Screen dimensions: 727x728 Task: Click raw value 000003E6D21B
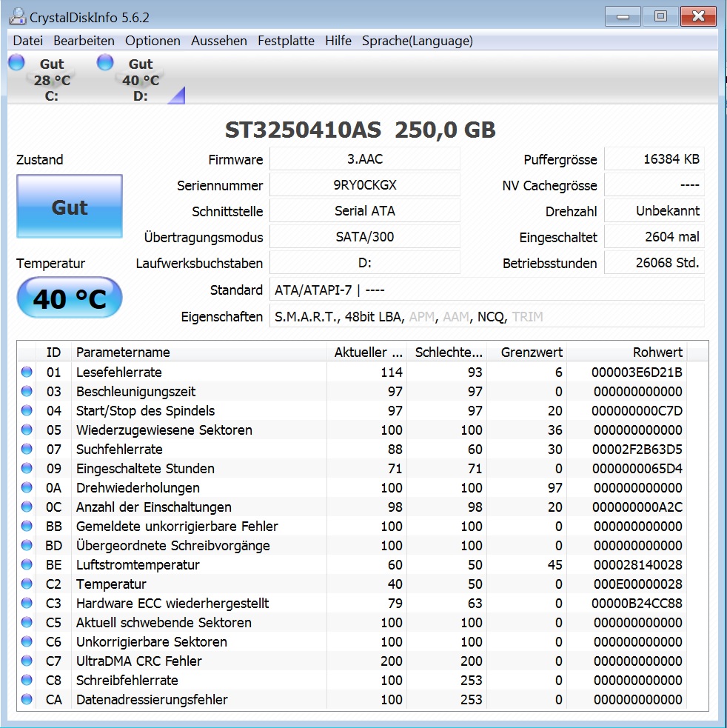pos(637,373)
